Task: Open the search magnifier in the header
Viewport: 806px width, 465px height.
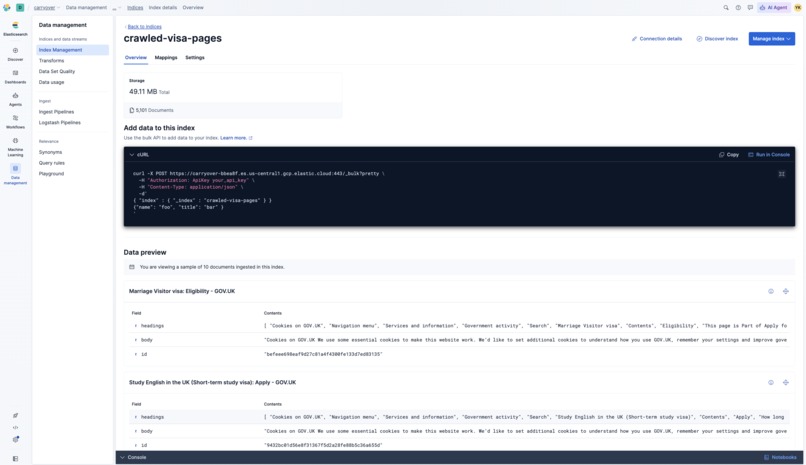Action: coord(726,8)
